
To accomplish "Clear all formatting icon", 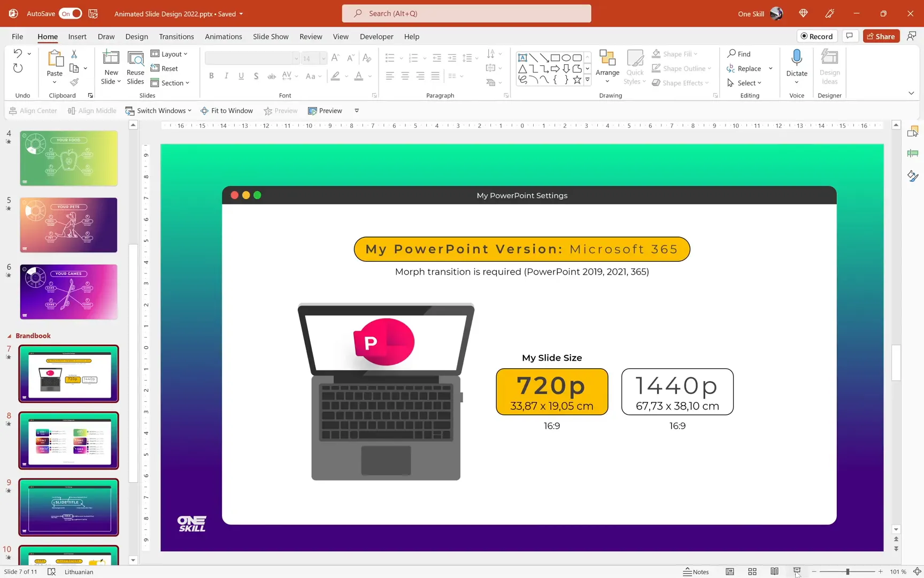I will pyautogui.click(x=367, y=58).
